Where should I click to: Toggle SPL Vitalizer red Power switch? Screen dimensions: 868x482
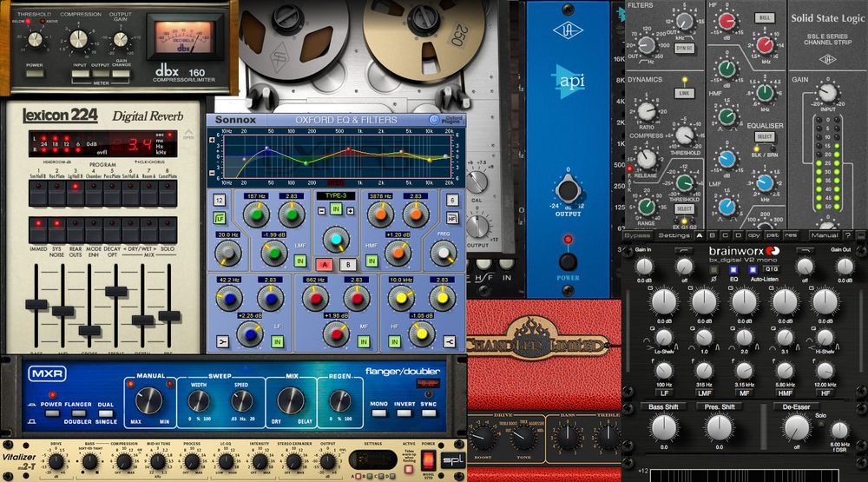428,459
